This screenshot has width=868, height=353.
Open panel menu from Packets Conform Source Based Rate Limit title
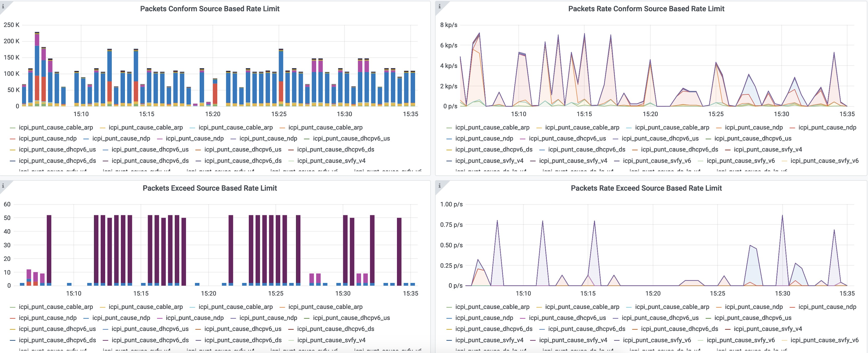209,9
